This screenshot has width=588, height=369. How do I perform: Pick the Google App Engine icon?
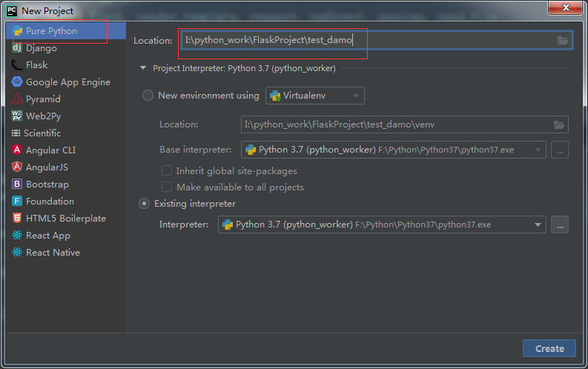17,82
